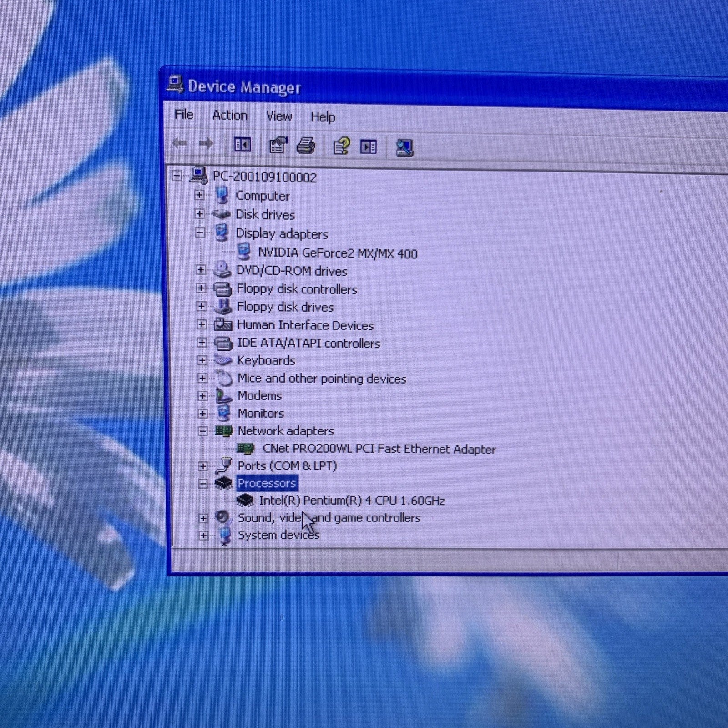
Task: Click the Computer category icon
Action: (222, 195)
